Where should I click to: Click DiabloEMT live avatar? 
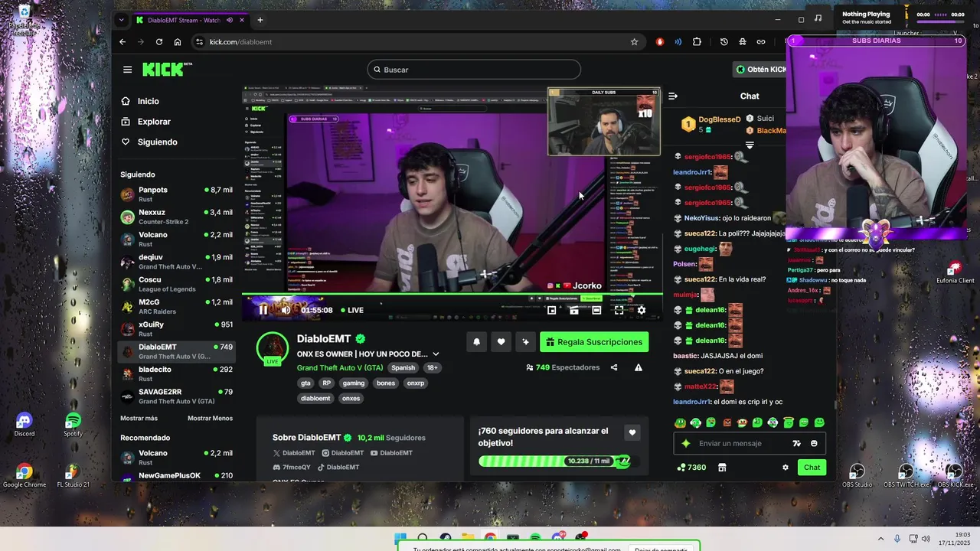(x=272, y=348)
